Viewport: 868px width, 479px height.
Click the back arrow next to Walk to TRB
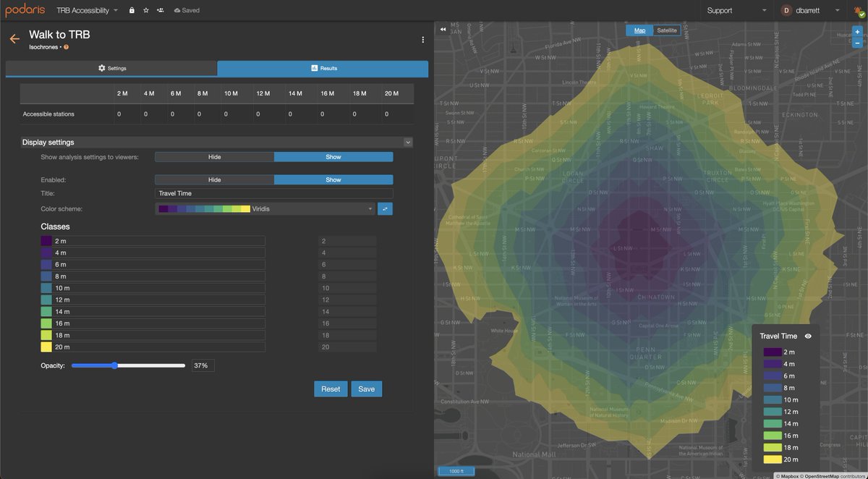point(14,38)
